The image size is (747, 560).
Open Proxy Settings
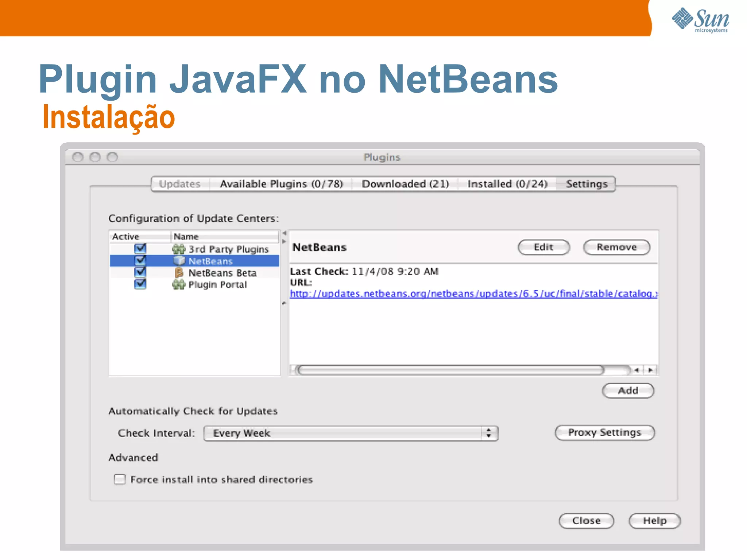coord(605,432)
